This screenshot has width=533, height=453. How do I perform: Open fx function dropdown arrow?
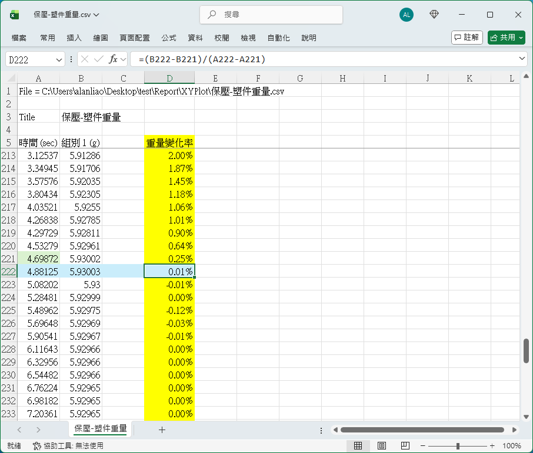[123, 60]
